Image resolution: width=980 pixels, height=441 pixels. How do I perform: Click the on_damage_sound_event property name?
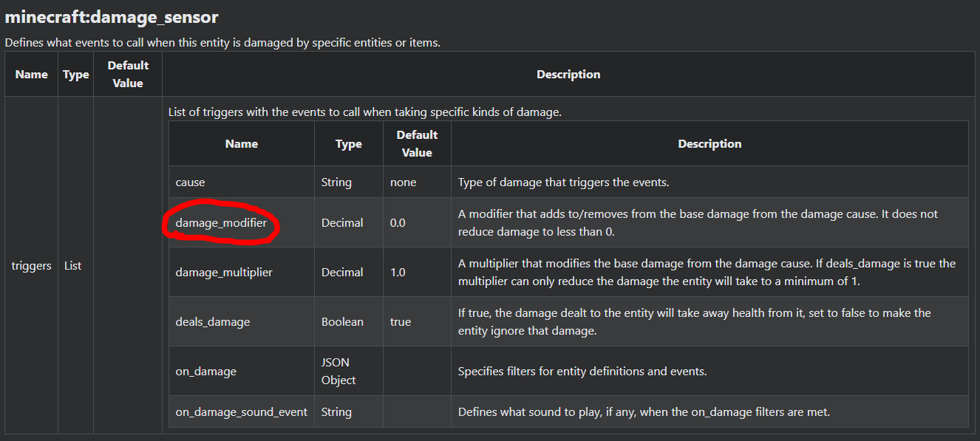242,411
